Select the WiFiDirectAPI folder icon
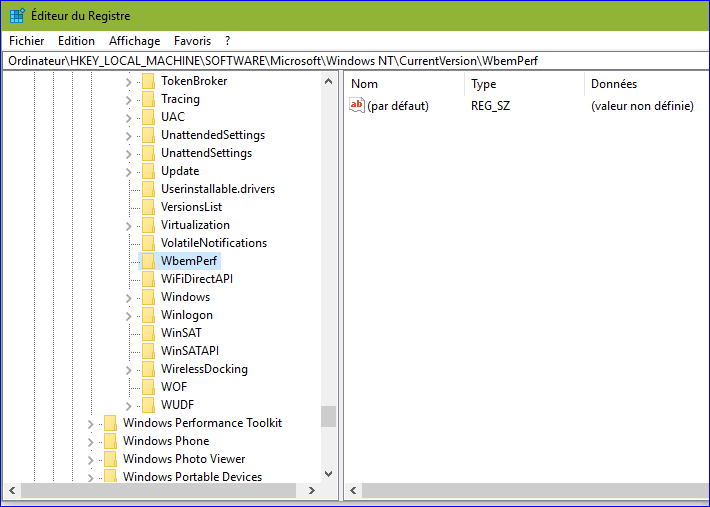Image resolution: width=710 pixels, height=507 pixels. (x=148, y=279)
